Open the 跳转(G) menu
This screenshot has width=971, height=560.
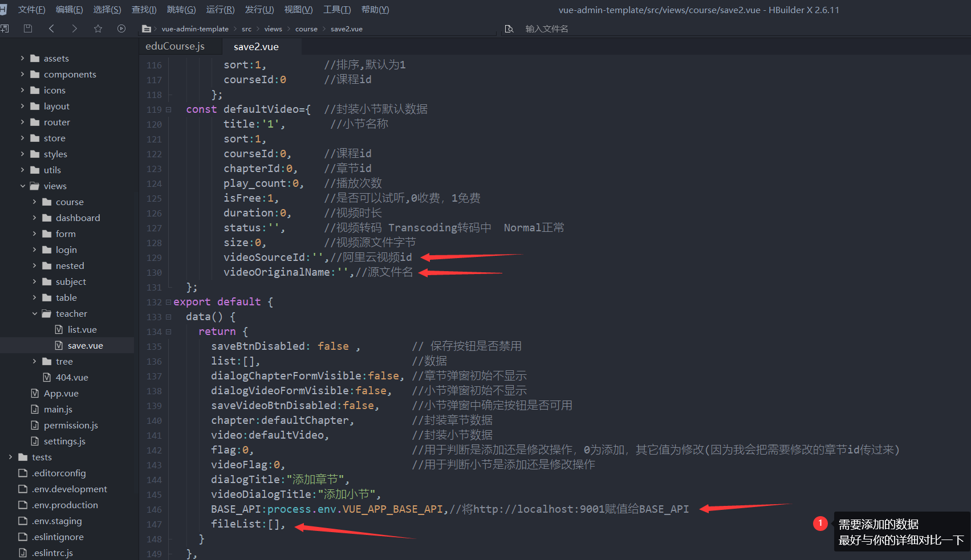pos(181,10)
